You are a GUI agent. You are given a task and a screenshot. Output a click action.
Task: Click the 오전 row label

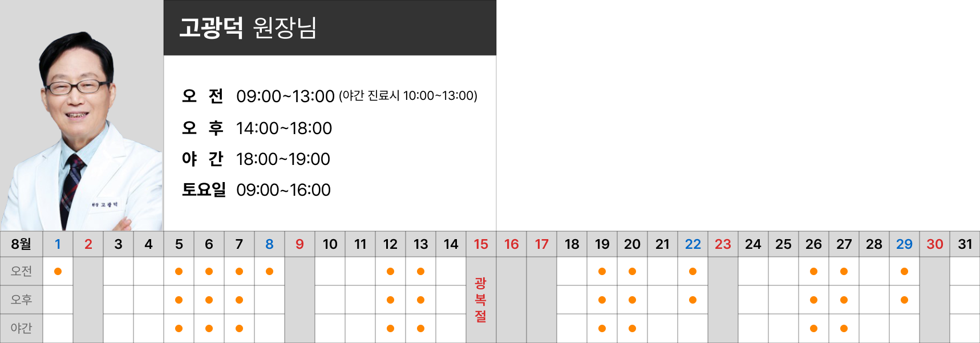pyautogui.click(x=21, y=271)
